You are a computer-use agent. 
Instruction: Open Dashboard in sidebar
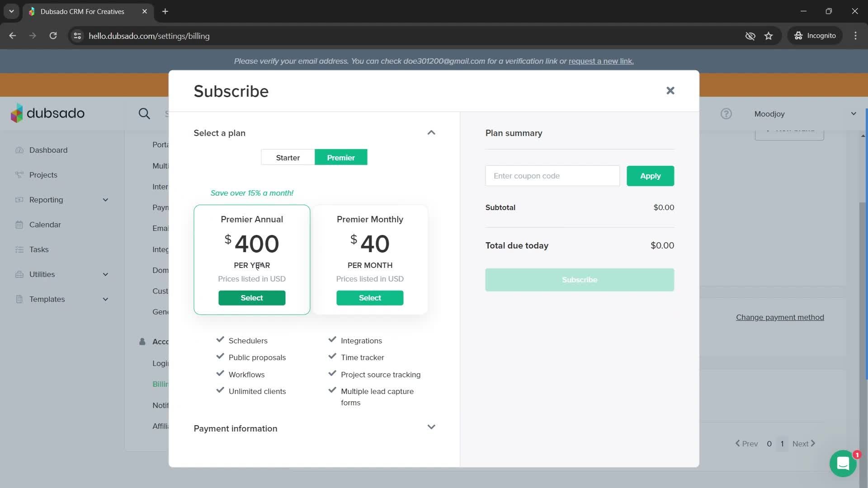click(48, 150)
